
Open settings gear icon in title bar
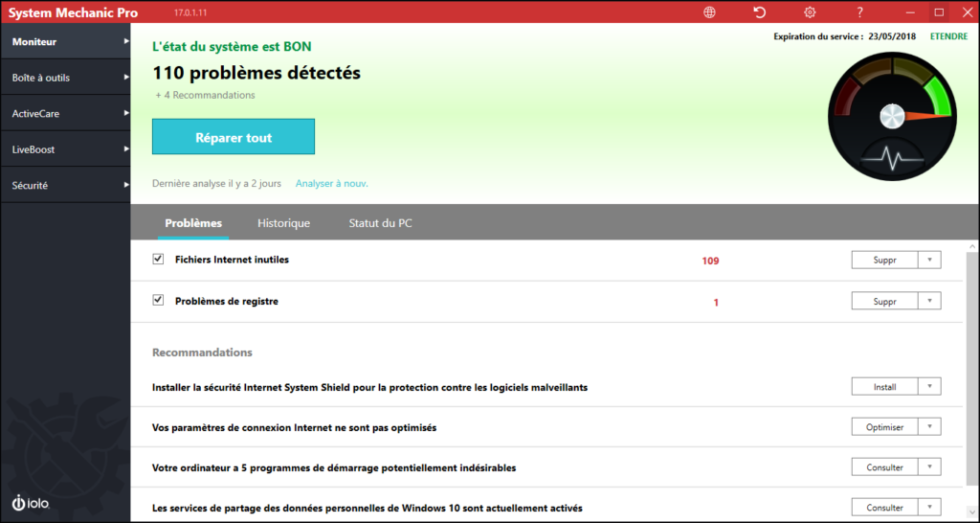810,11
